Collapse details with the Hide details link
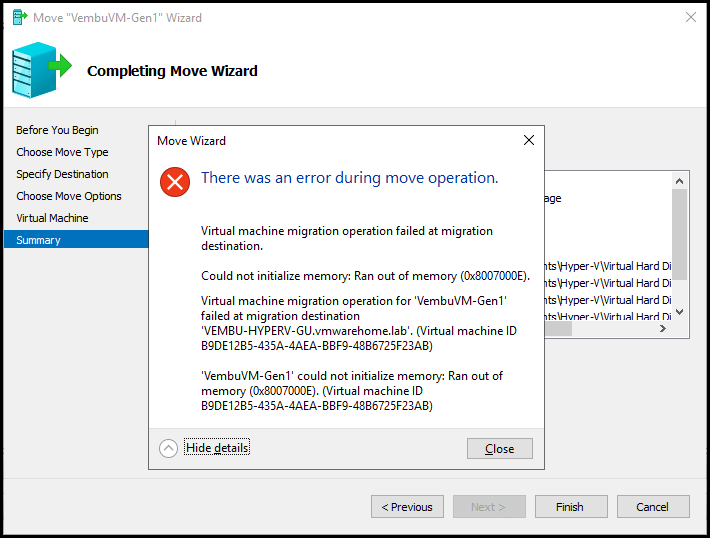Viewport: 710px width, 538px height. tap(217, 447)
